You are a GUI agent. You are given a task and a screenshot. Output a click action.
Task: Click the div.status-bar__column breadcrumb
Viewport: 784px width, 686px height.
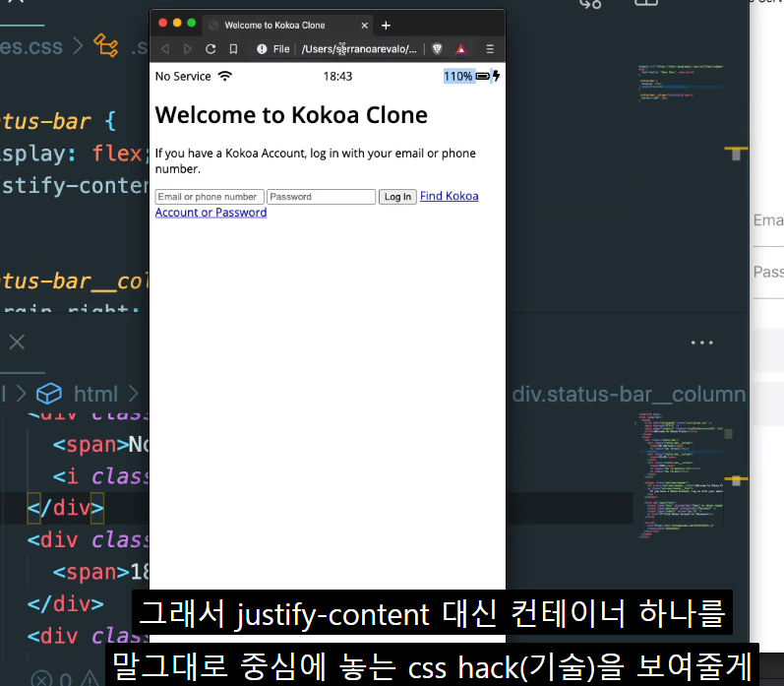pyautogui.click(x=629, y=395)
